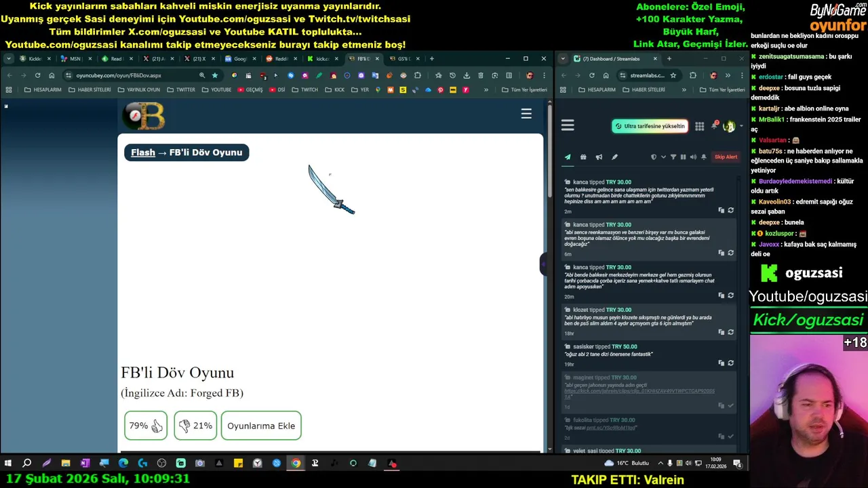Image resolution: width=868 pixels, height=488 pixels.
Task: Open Chrome menu in Streamlabs window
Action: pyautogui.click(x=741, y=75)
